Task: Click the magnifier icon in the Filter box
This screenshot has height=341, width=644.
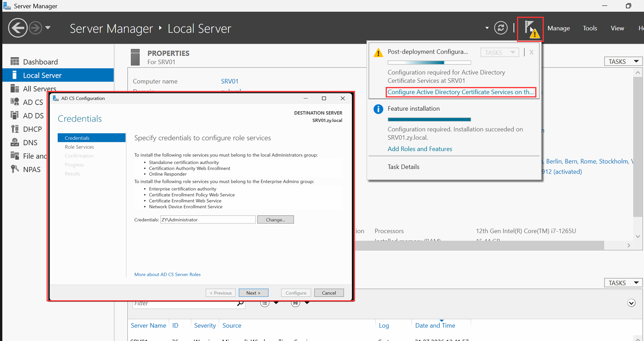Action: [x=240, y=303]
